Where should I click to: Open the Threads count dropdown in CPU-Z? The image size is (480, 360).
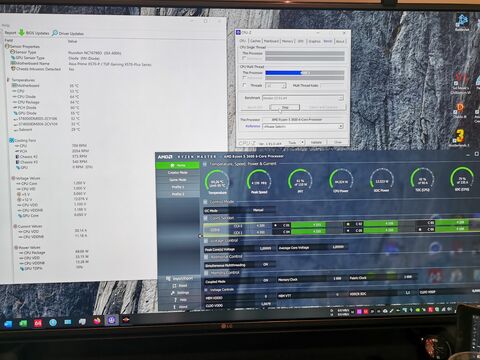[284, 86]
